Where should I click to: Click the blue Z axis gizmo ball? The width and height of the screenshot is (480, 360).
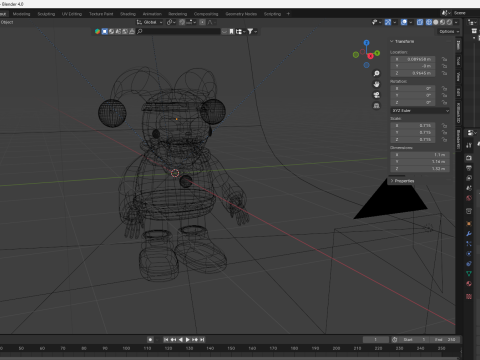pos(366,43)
